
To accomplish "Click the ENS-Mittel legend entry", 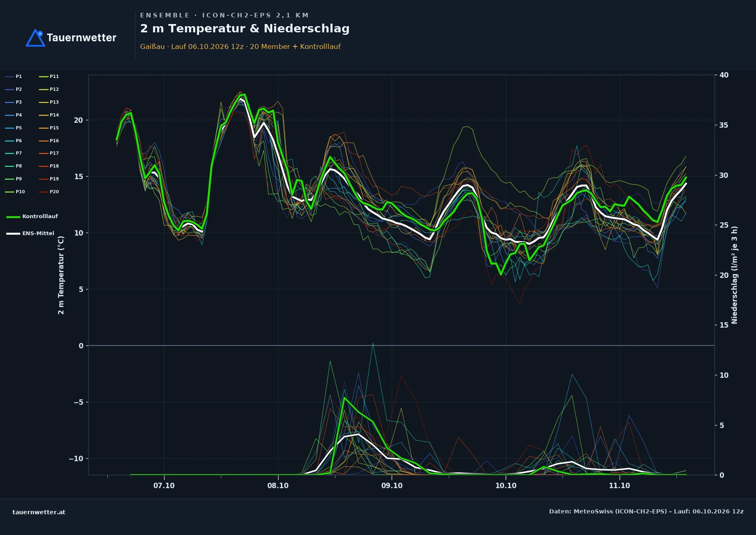I will click(x=30, y=233).
